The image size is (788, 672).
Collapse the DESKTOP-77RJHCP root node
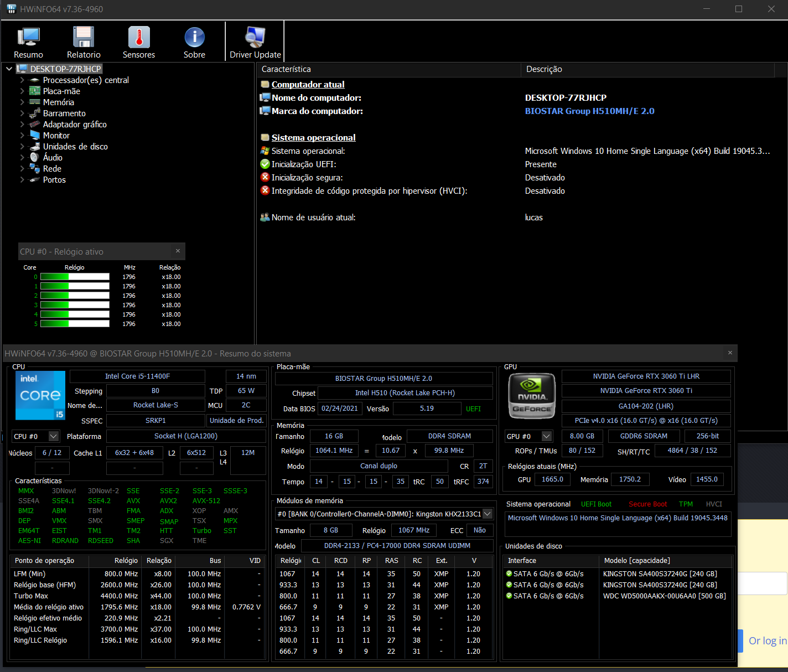9,69
